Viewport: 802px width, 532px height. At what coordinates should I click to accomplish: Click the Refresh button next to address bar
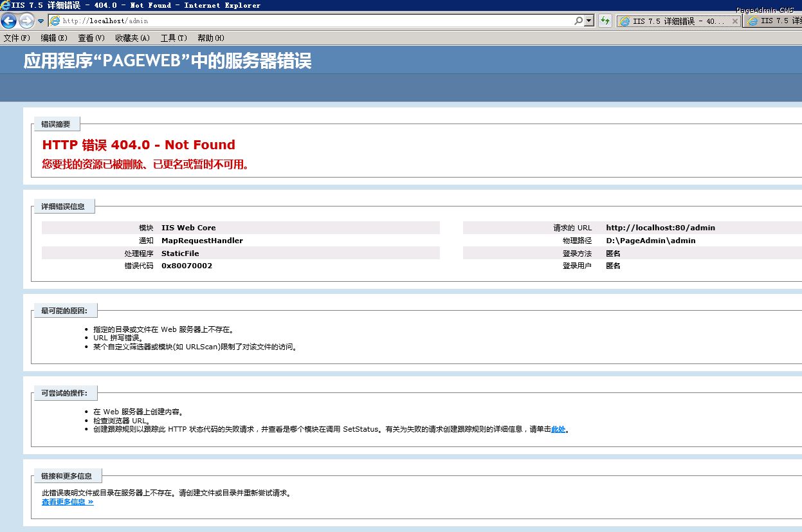[x=605, y=21]
